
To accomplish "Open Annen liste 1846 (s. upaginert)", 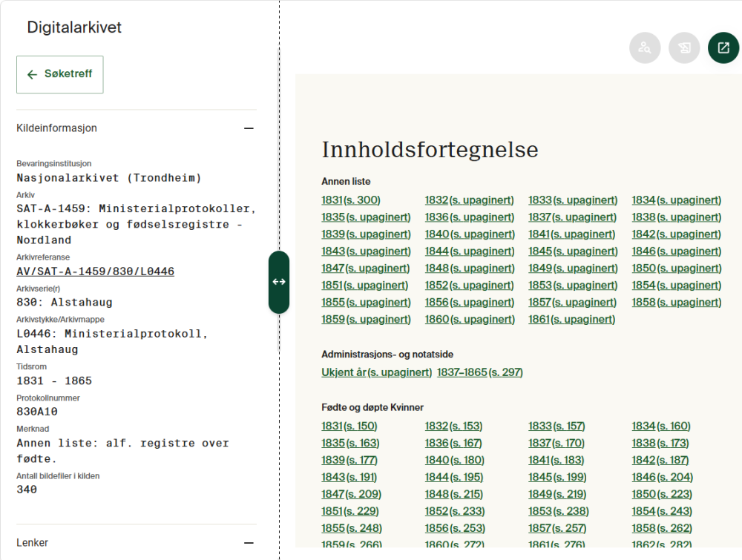I will tap(676, 251).
